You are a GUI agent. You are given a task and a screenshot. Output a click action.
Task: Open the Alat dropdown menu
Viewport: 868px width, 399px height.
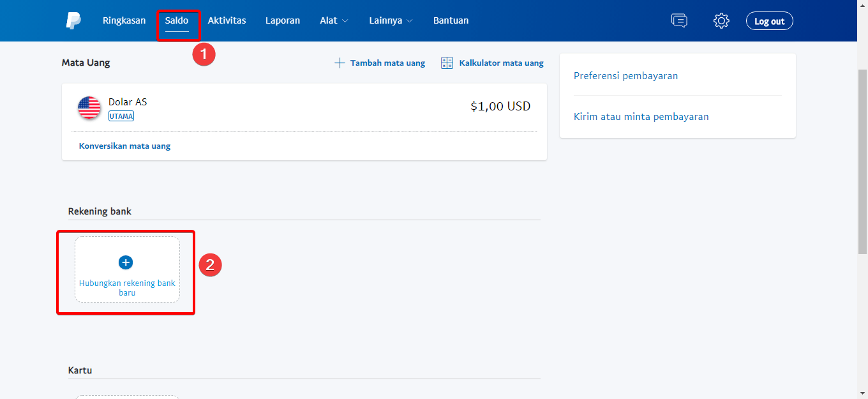tap(333, 20)
